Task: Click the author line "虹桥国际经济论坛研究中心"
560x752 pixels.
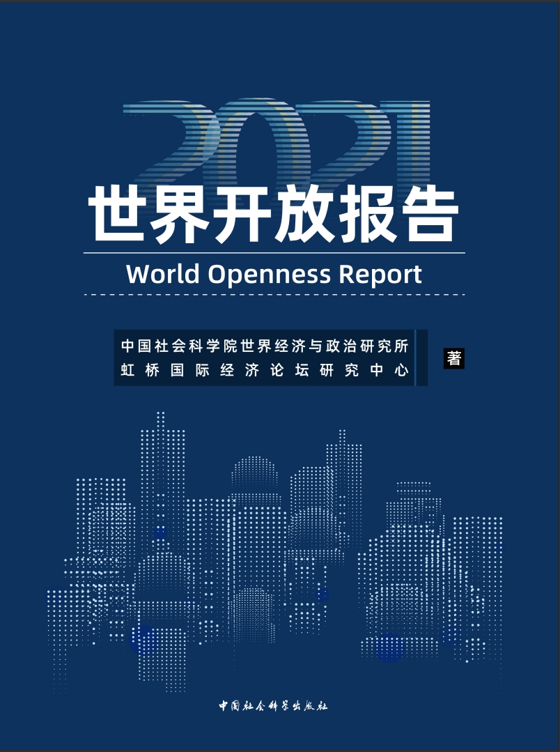Action: [264, 370]
